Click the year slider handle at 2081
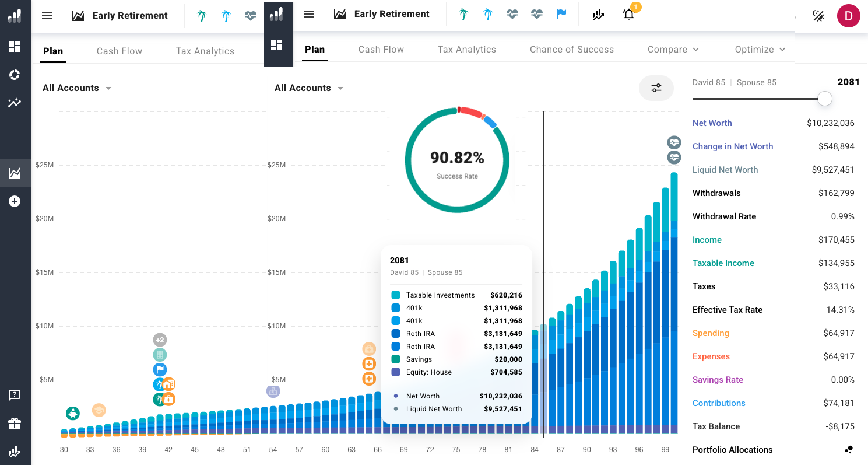This screenshot has height=465, width=868. click(x=825, y=99)
